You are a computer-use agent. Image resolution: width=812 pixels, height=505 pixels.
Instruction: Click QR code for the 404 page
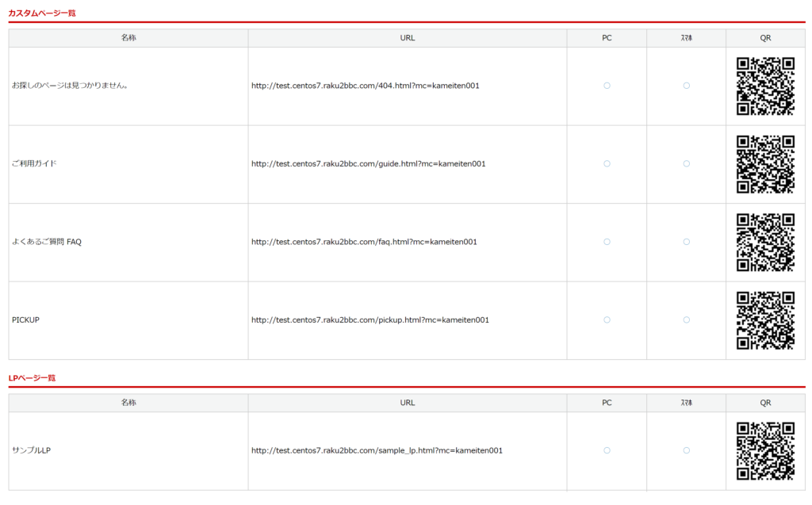(765, 86)
